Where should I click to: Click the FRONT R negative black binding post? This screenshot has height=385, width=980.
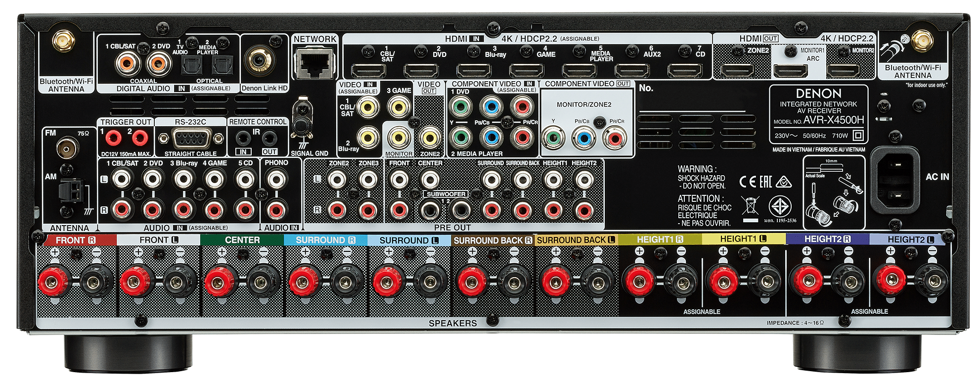point(95,282)
